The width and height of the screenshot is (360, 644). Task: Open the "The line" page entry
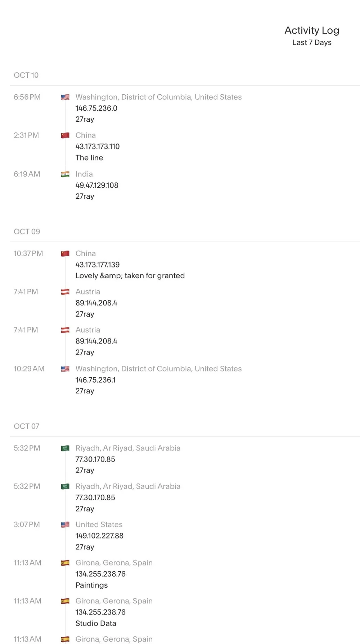tap(89, 158)
